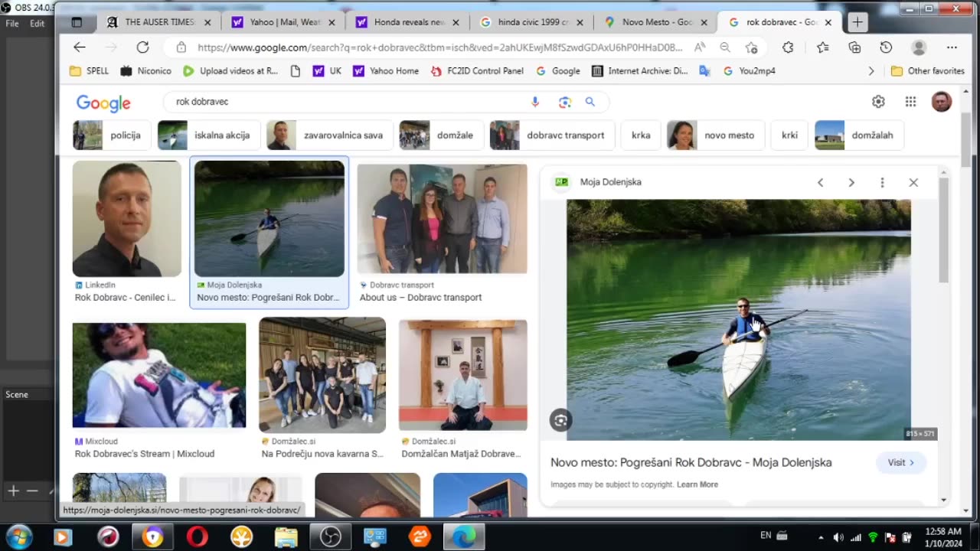Select the krka chip

click(x=641, y=135)
